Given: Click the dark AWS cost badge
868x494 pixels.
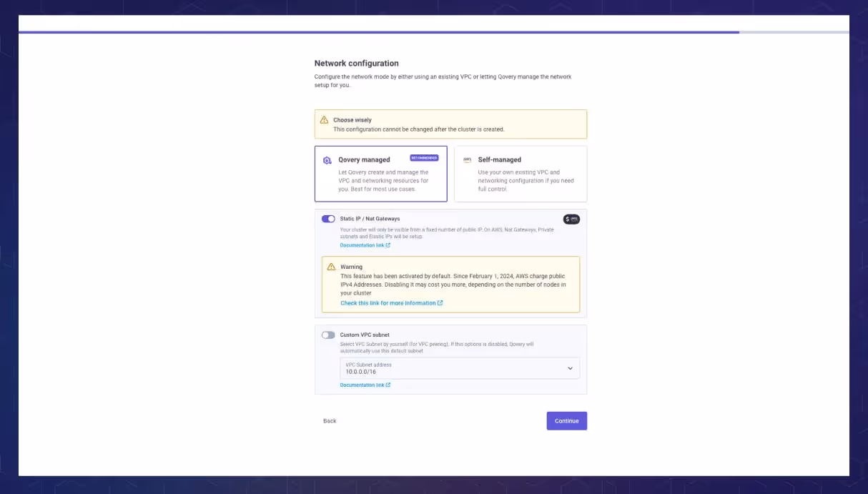Looking at the screenshot, I should [x=571, y=219].
